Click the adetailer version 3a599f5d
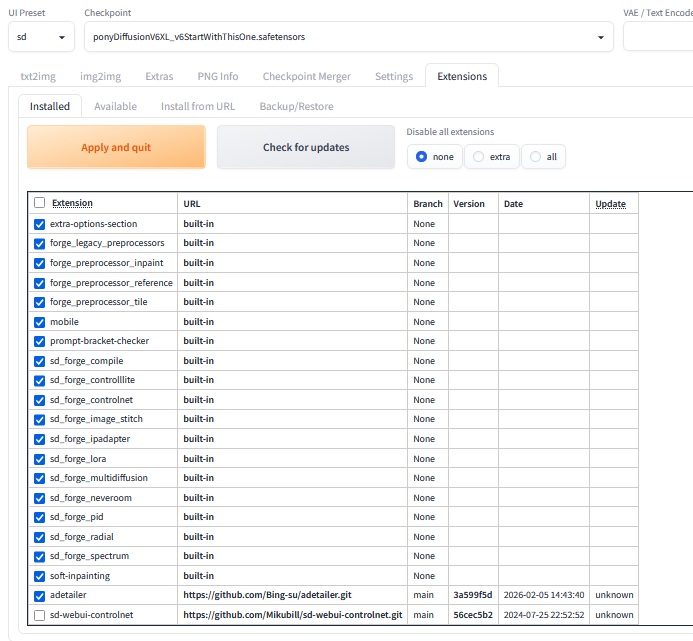 [x=472, y=595]
